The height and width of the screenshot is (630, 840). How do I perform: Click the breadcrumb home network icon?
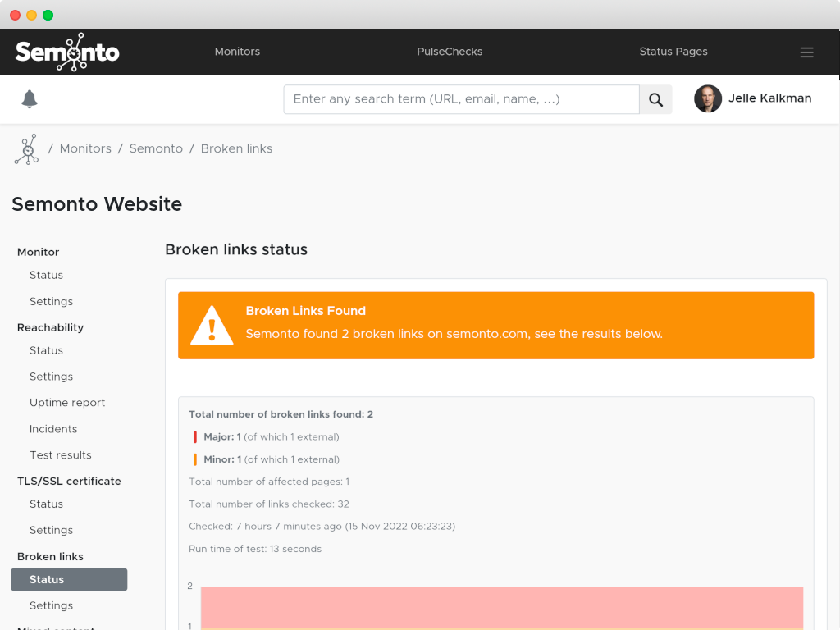[x=27, y=149]
